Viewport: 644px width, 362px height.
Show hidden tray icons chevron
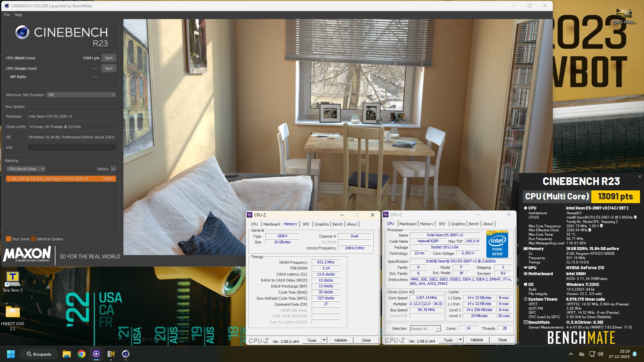coord(571,354)
